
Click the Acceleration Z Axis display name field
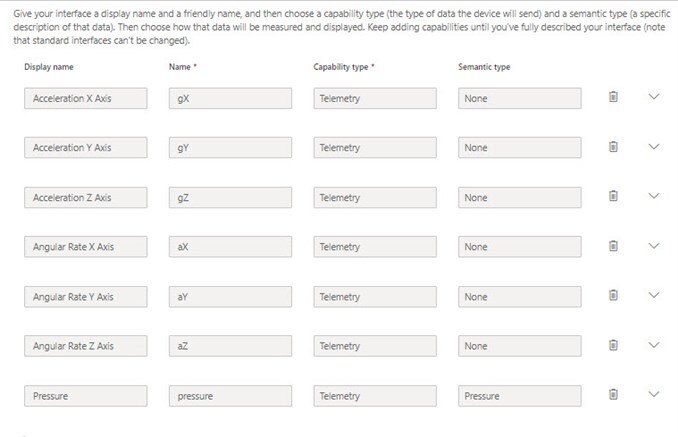(x=86, y=197)
